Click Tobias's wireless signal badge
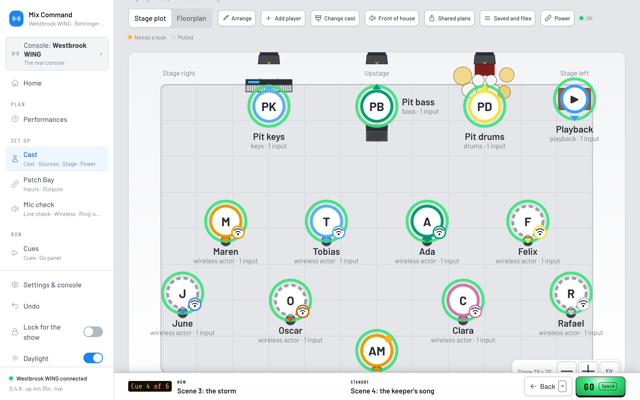This screenshot has height=400, width=640. click(x=338, y=232)
